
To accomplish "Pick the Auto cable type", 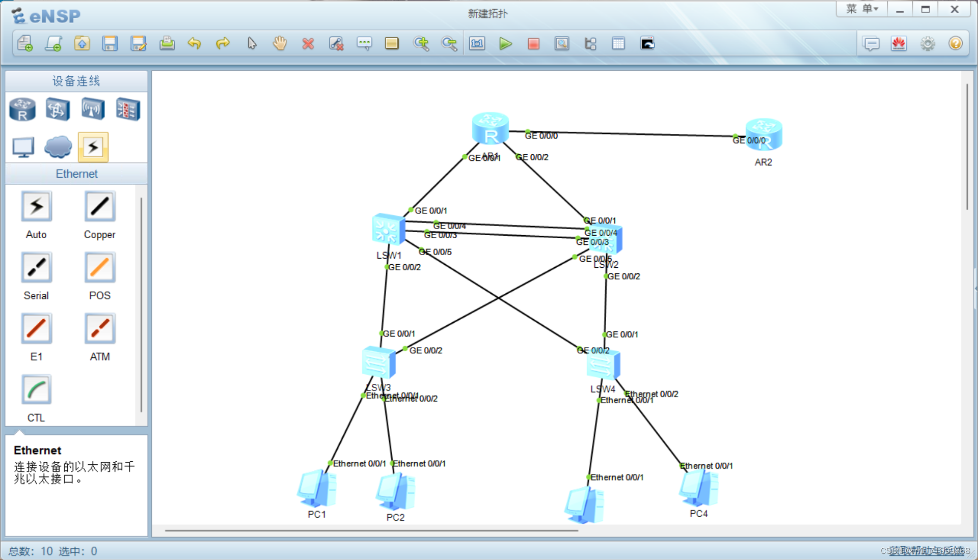I will coord(36,207).
